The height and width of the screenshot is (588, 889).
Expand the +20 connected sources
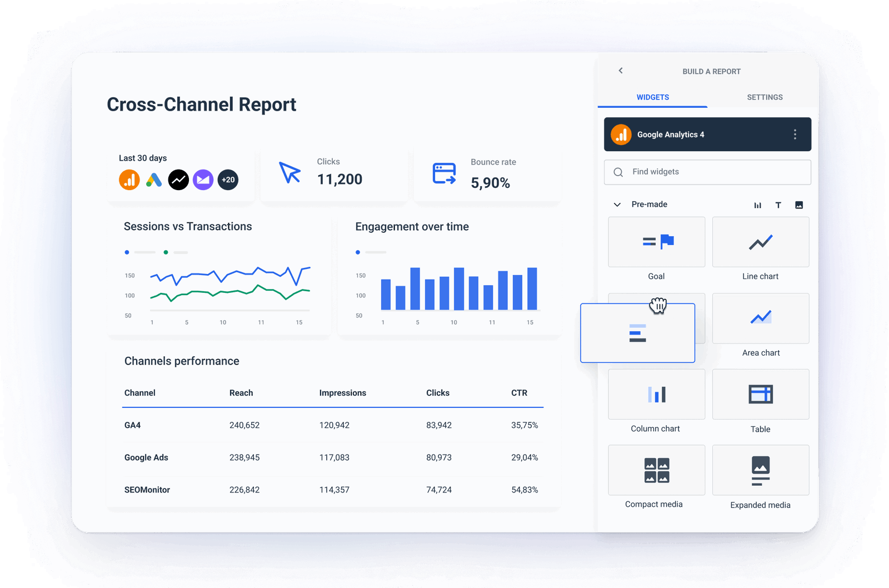(x=228, y=180)
